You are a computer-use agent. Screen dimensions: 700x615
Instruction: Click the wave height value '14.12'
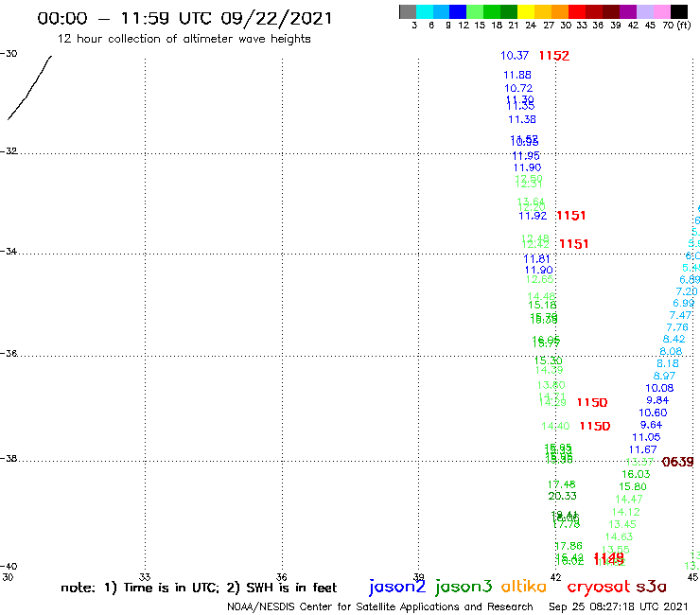point(626,512)
